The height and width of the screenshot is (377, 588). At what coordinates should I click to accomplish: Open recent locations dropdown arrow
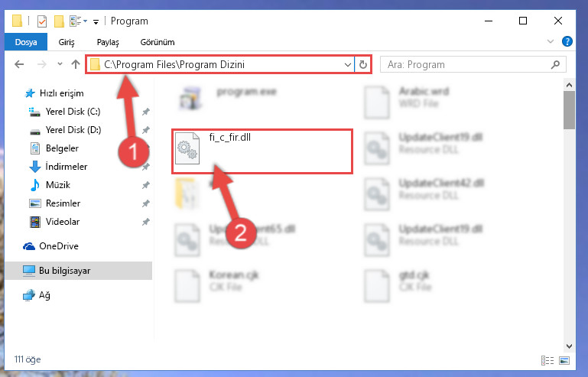click(60, 64)
